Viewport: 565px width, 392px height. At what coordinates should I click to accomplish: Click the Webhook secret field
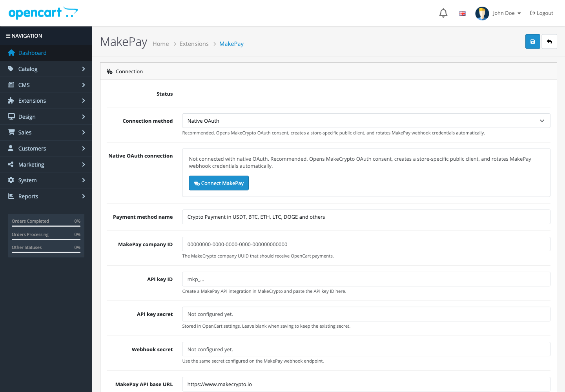click(366, 349)
